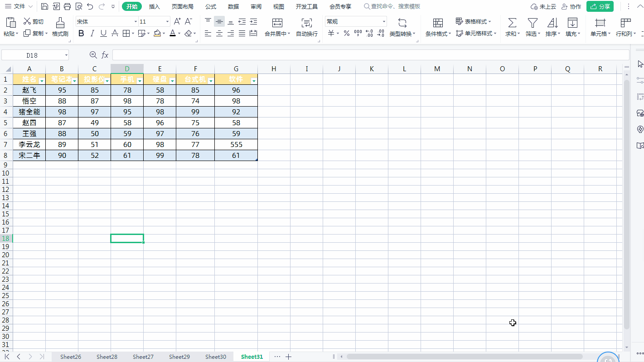Click the Sum (求和) sigma icon
Viewport: 644px width, 362px height.
pos(512,23)
